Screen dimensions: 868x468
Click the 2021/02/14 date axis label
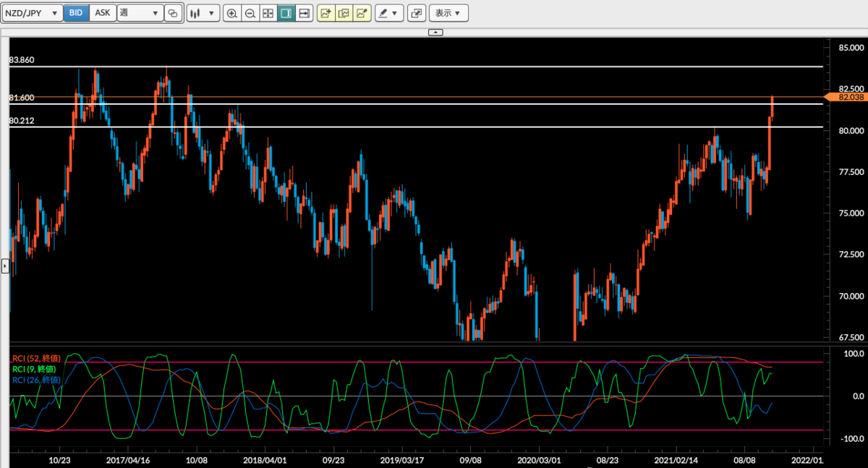[x=676, y=459]
